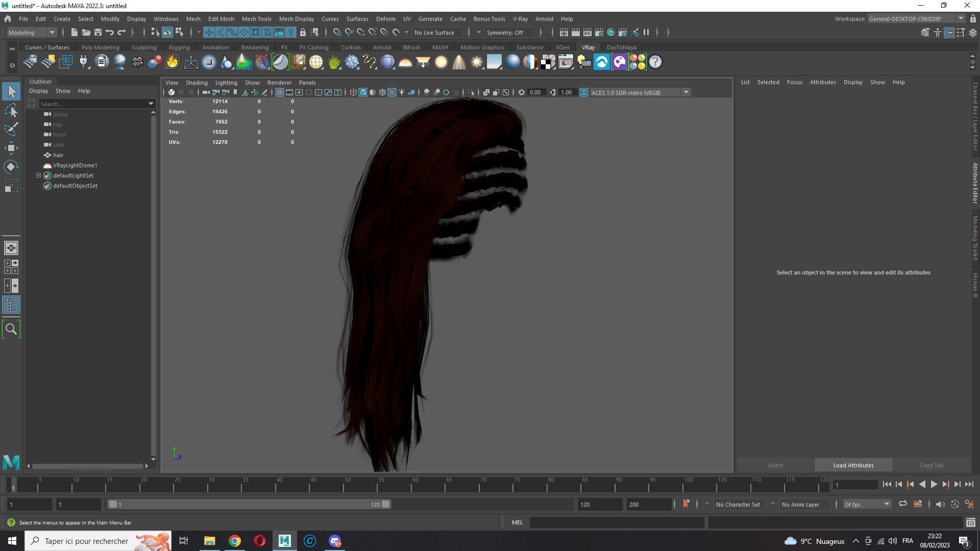This screenshot has width=980, height=551.
Task: Activate the Rotate tool in toolbox
Action: point(11,167)
